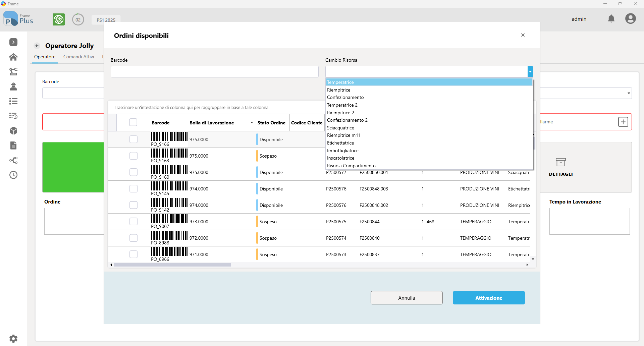Open the document icon in sidebar
This screenshot has height=346, width=644.
(x=13, y=145)
